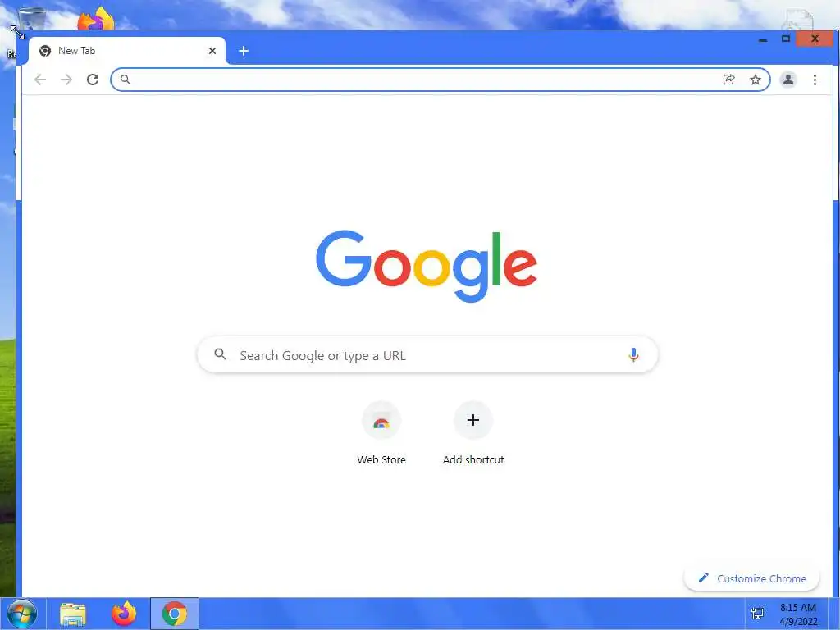The width and height of the screenshot is (840, 630).
Task: Bookmark this tab with the star icon
Action: (756, 80)
